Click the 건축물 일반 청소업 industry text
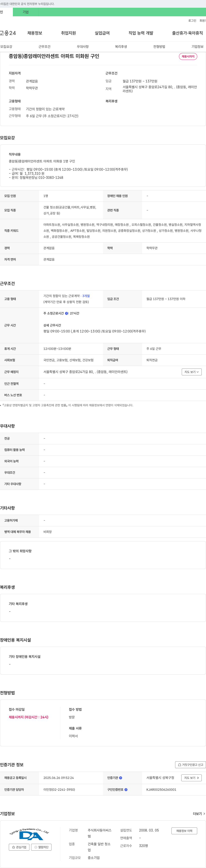Viewport: 206px width, 868px height. [99, 847]
